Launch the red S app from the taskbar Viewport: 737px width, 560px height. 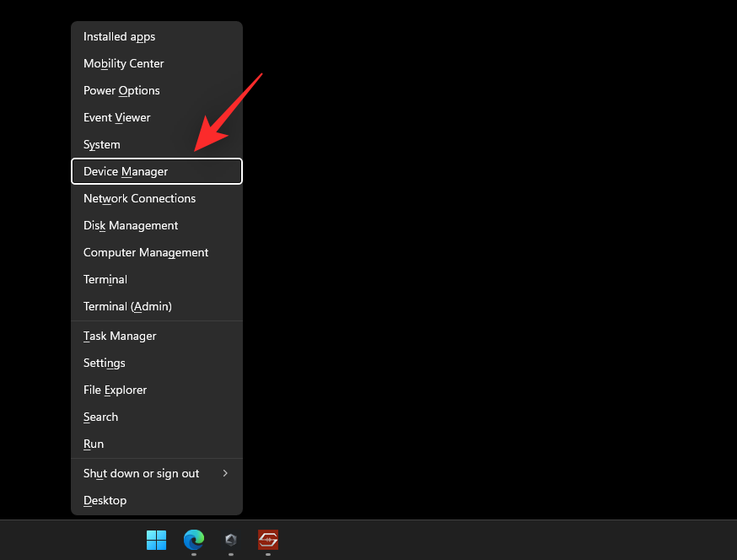click(267, 541)
